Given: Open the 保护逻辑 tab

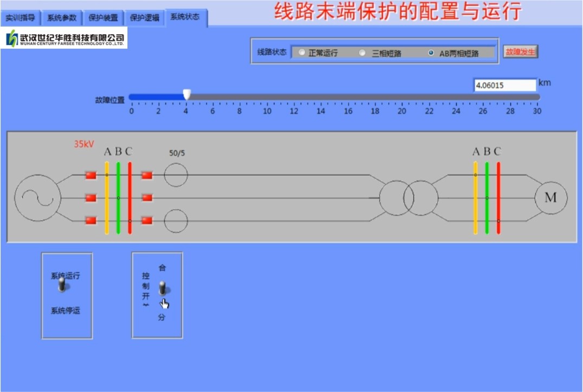Looking at the screenshot, I should click(x=144, y=18).
